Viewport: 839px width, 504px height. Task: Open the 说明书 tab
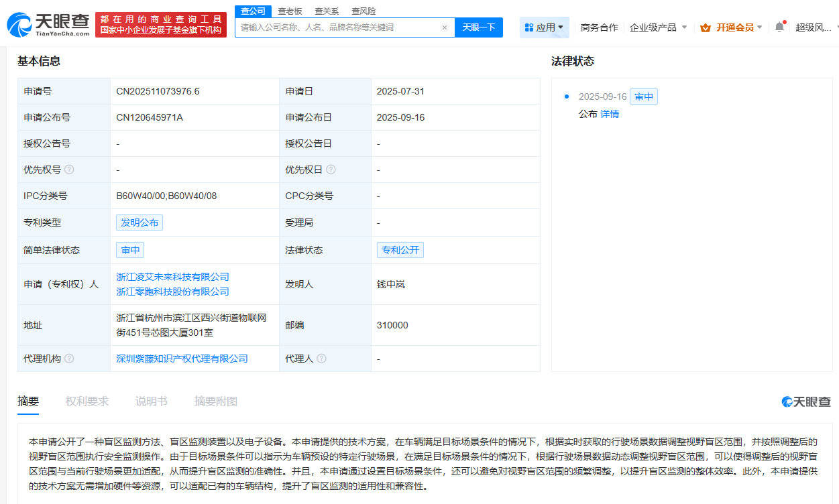(152, 401)
